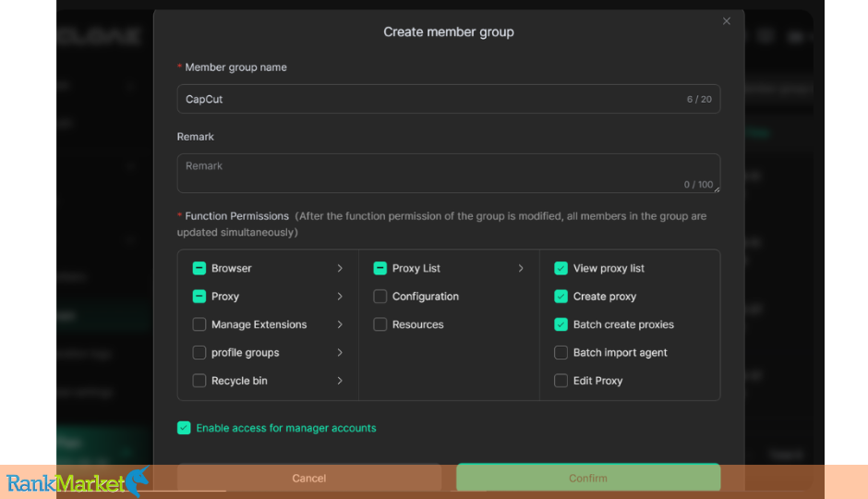This screenshot has height=499, width=868.
Task: Uncheck View proxy list permission
Action: [561, 268]
